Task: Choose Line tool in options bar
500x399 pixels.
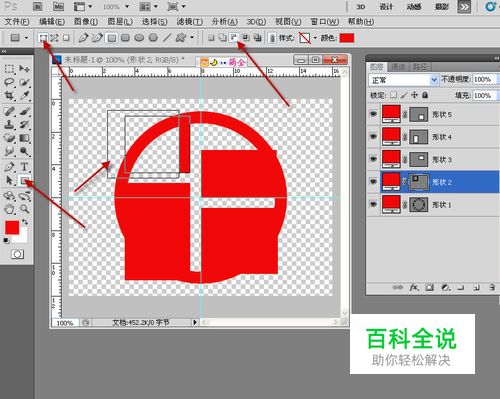Action: [167, 38]
